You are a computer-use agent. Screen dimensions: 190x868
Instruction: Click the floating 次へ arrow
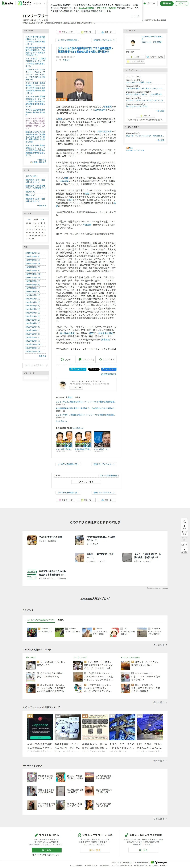click(x=184, y=521)
